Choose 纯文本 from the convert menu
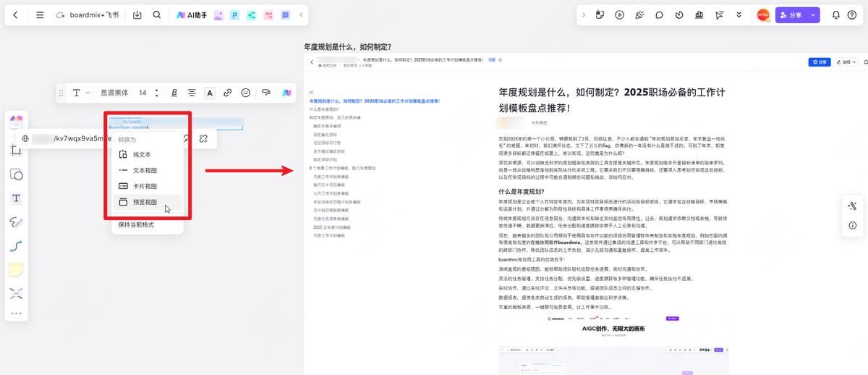Image resolution: width=868 pixels, height=375 pixels. pos(146,155)
